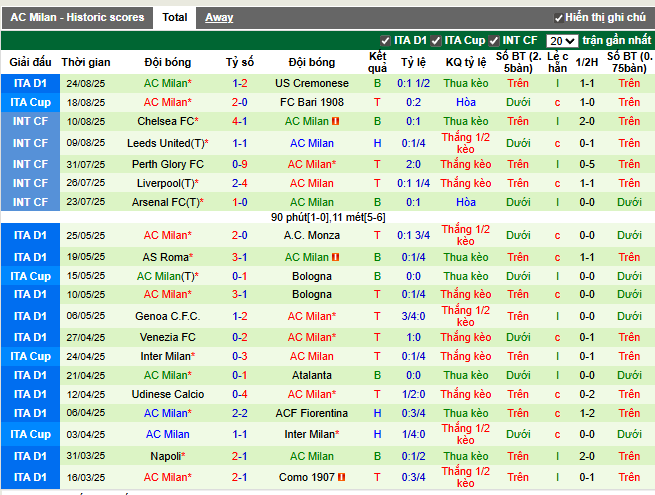Click the 1-2 score on 24/08/25
Viewport: 655px width, 495px height.
[x=240, y=83]
